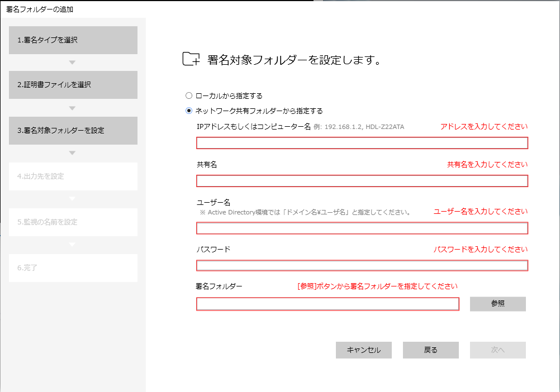Click step 5.監視の名前を設定
The image size is (560, 392).
point(73,222)
